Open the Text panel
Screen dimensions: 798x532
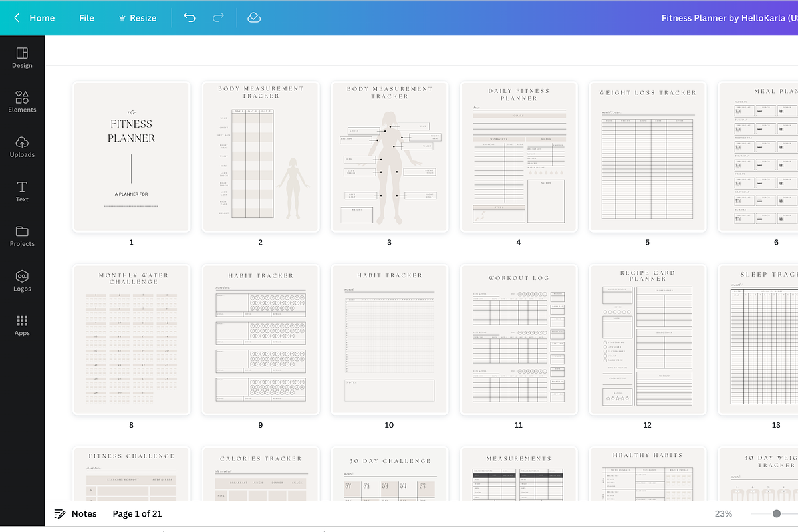point(22,192)
